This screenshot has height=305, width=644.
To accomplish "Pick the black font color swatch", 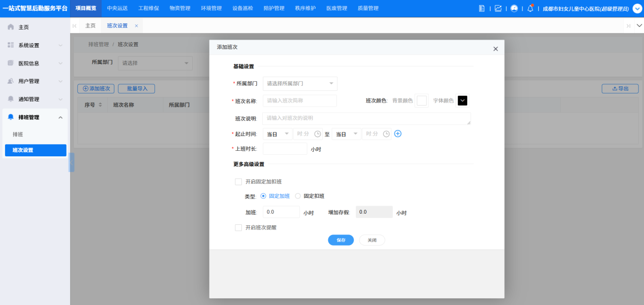I will pyautogui.click(x=462, y=100).
